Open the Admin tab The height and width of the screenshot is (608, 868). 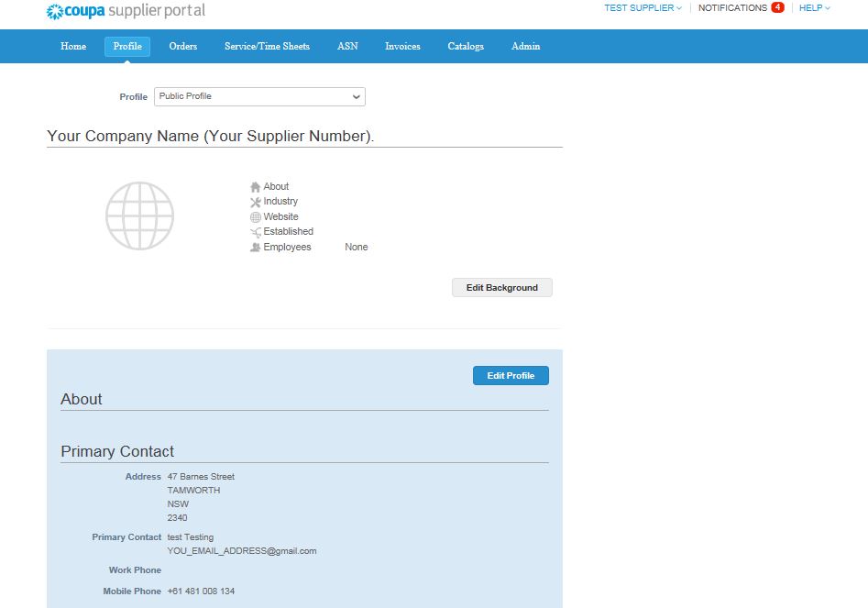[x=525, y=47]
